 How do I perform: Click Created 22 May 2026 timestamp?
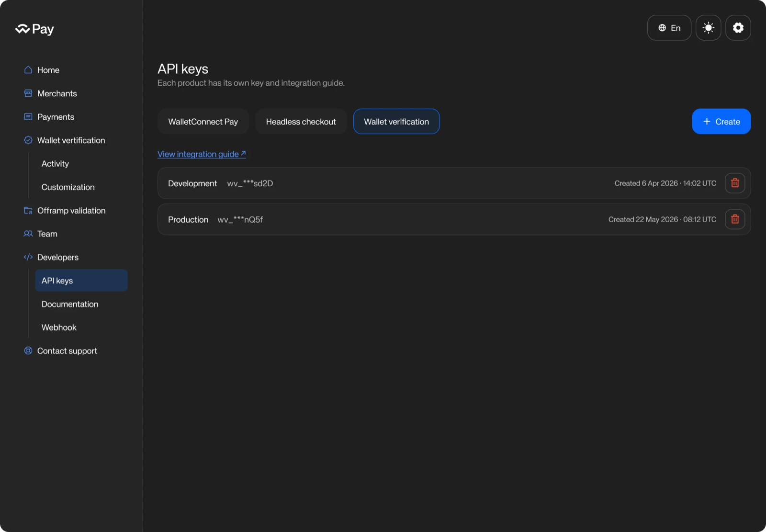point(662,219)
